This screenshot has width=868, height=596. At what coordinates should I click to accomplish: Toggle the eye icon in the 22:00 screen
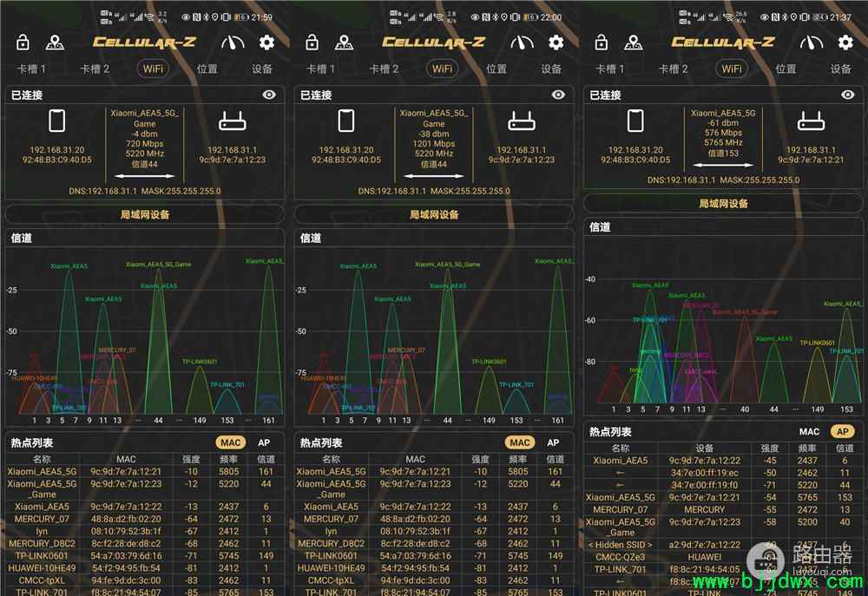click(558, 95)
